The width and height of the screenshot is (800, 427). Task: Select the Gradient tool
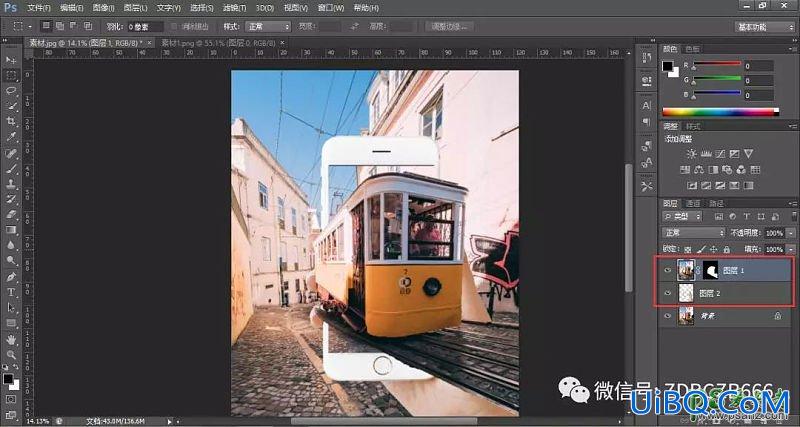tap(11, 230)
